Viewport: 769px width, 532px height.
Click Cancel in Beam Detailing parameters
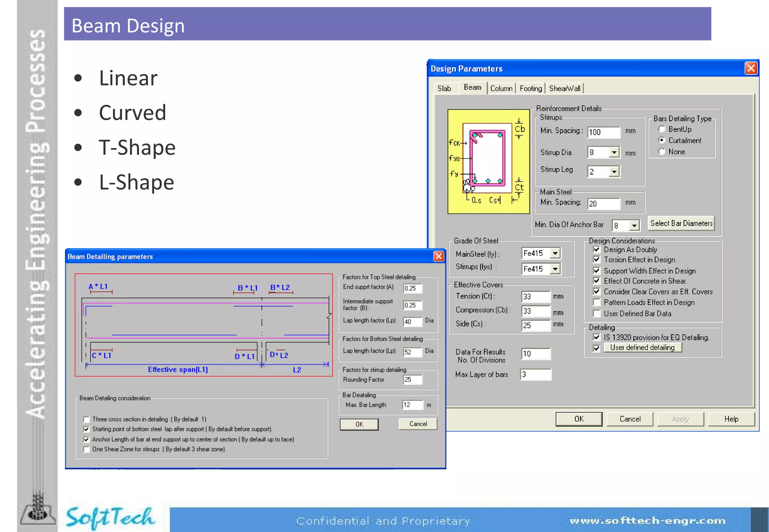pyautogui.click(x=418, y=424)
